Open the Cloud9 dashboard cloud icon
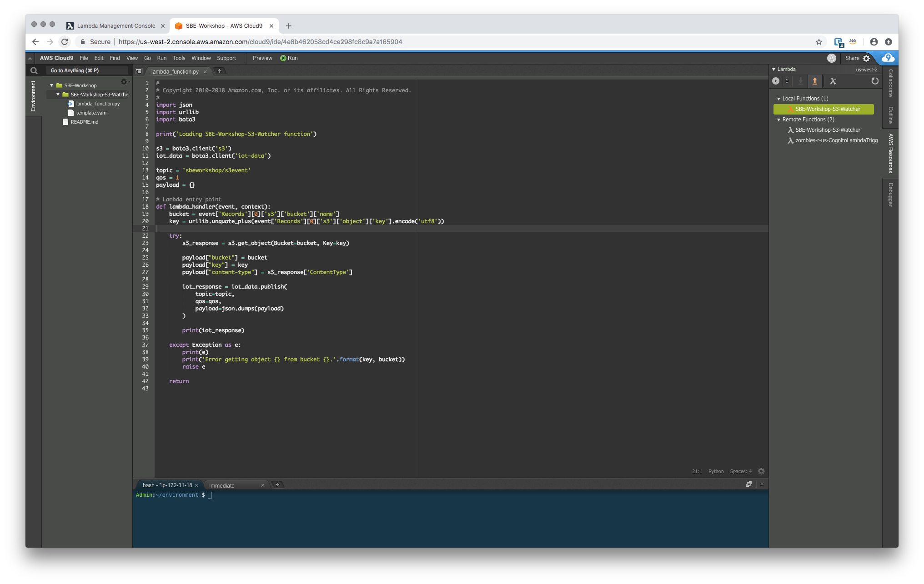The width and height of the screenshot is (924, 584). pyautogui.click(x=888, y=58)
